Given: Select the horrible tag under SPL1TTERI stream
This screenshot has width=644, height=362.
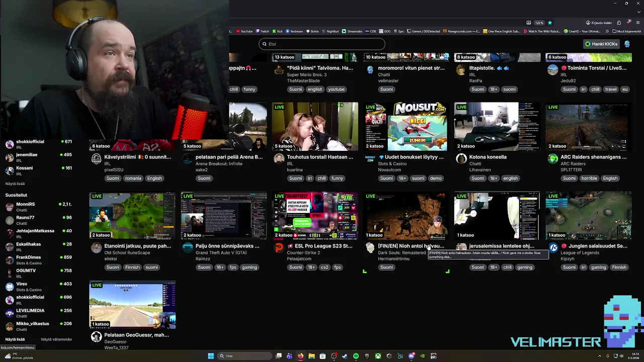Looking at the screenshot, I should pos(589,178).
